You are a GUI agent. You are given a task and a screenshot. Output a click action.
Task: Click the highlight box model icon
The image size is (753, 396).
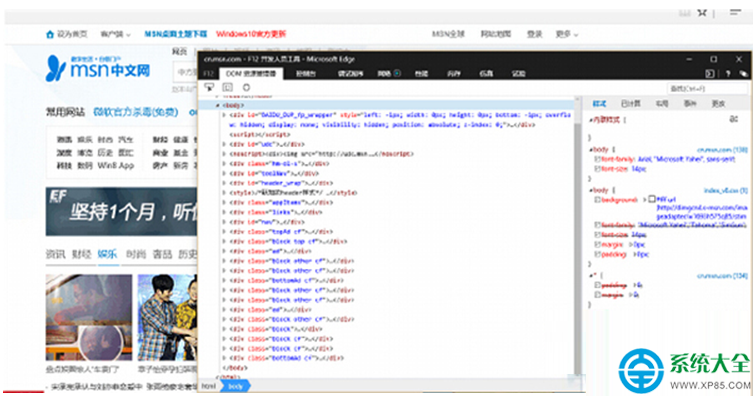click(228, 87)
